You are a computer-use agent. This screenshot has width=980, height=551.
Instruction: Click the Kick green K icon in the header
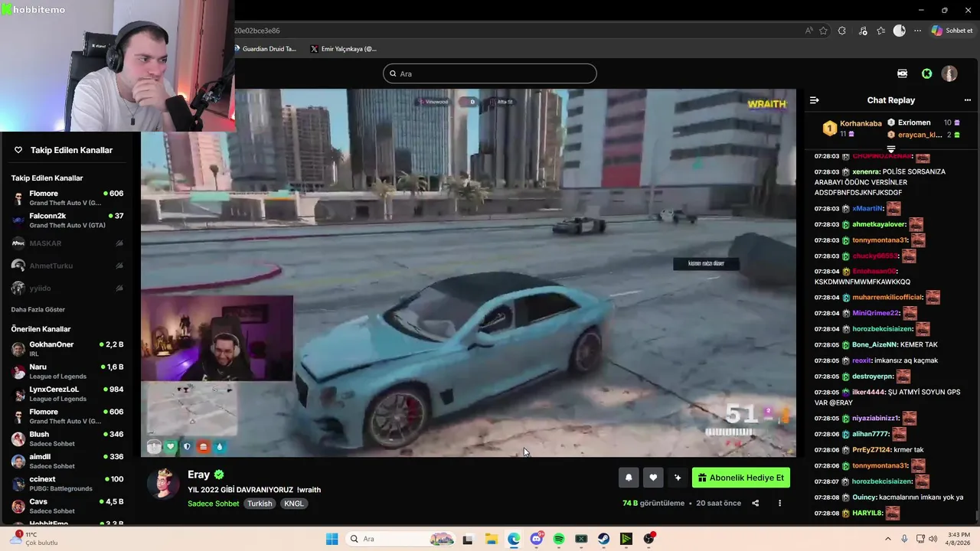tap(927, 73)
